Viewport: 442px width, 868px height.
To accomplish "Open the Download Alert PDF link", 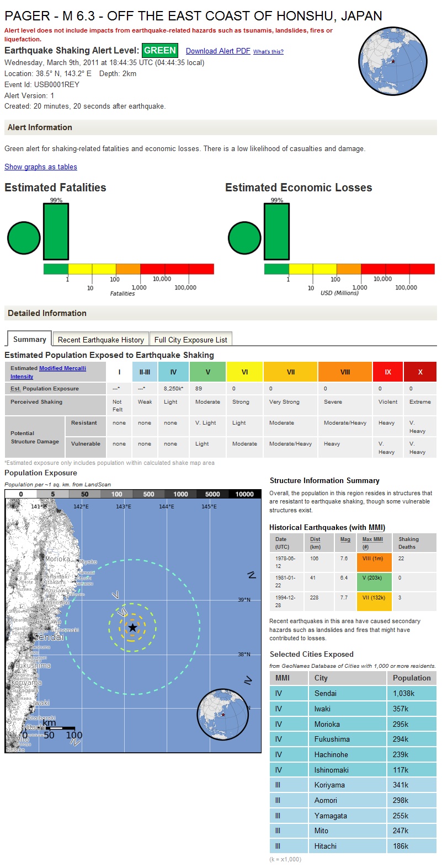I will 218,51.
